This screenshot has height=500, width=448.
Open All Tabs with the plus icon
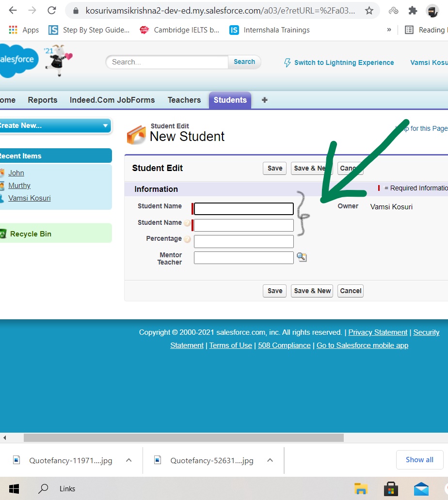point(265,100)
